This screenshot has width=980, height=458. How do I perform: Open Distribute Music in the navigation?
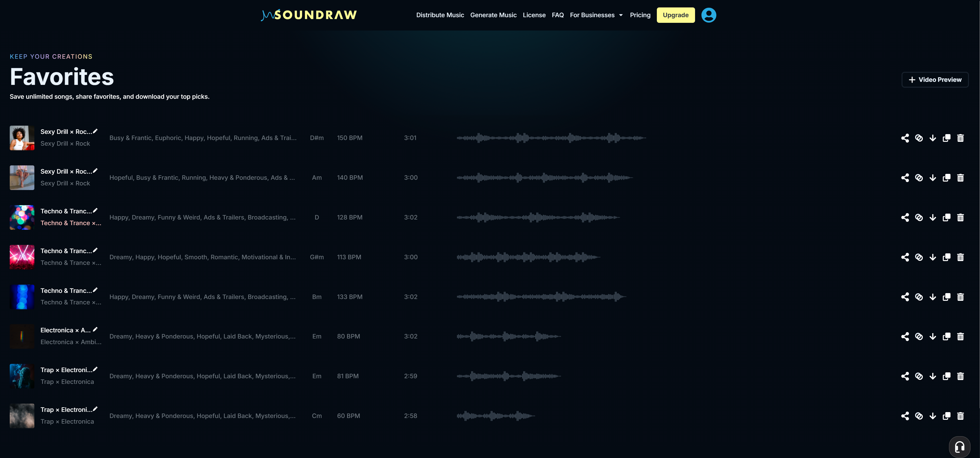(440, 15)
